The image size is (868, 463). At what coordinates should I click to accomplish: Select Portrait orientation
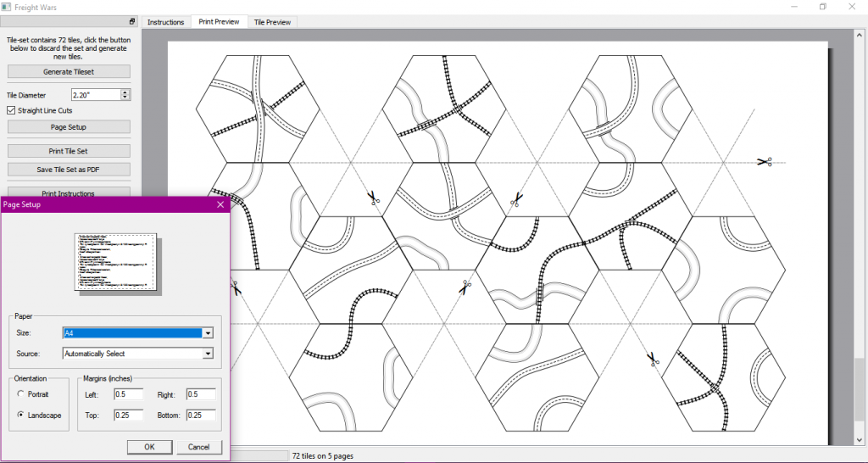click(21, 394)
